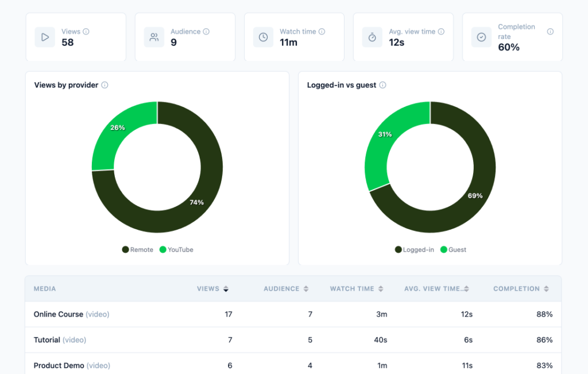Sort table by Watch Time column
This screenshot has height=374, width=588.
click(357, 288)
